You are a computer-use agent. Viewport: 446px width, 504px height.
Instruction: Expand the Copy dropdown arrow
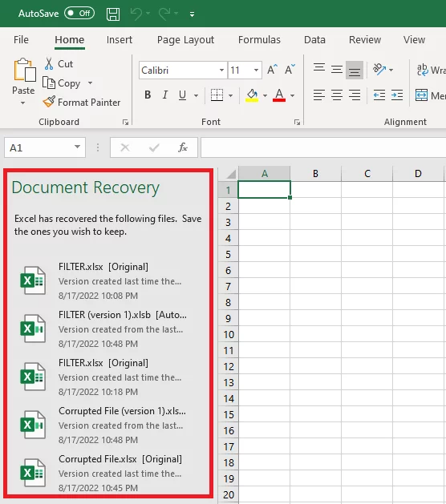[x=90, y=83]
